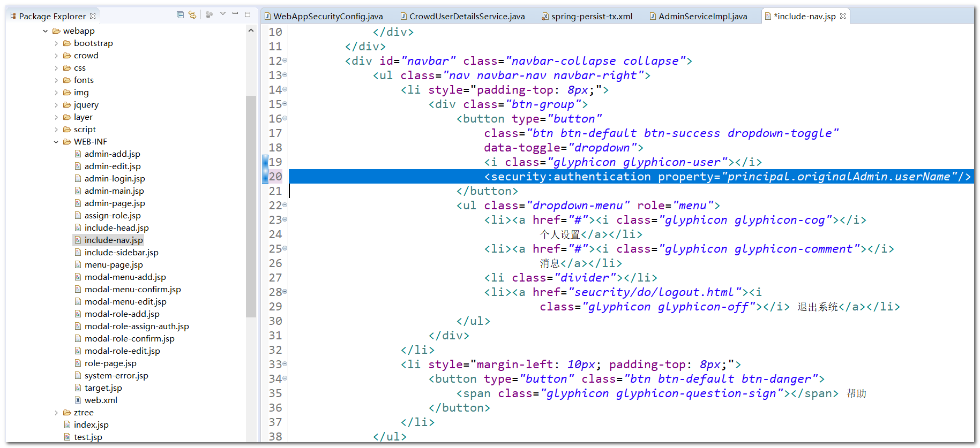Image resolution: width=980 pixels, height=448 pixels.
Task: Collapse all in Package Explorer
Action: tap(180, 15)
